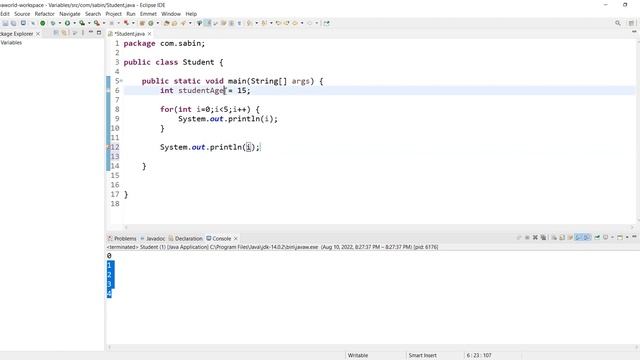Run the Student program with green Run button

coord(67,23)
